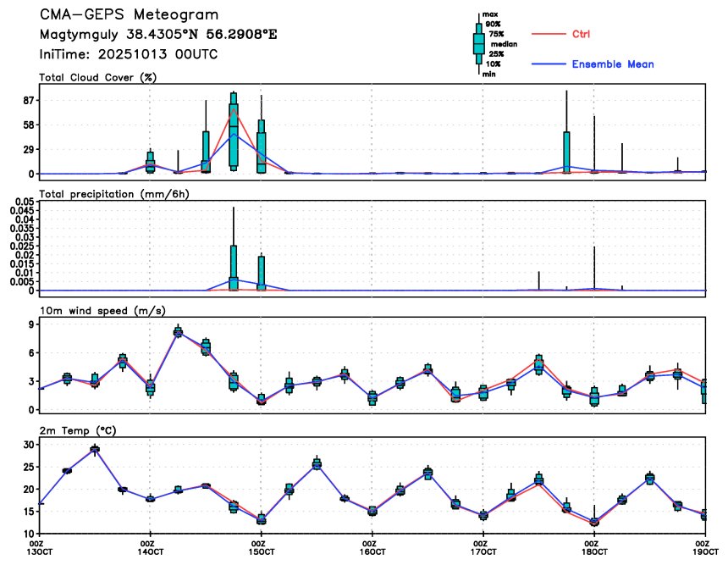Click the highest wind speed box marker
This screenshot has height=565, width=728.
coord(178,332)
